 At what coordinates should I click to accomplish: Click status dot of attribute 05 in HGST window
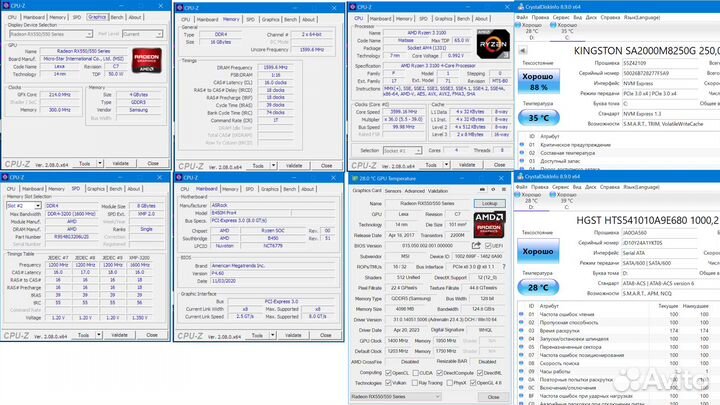click(522, 347)
